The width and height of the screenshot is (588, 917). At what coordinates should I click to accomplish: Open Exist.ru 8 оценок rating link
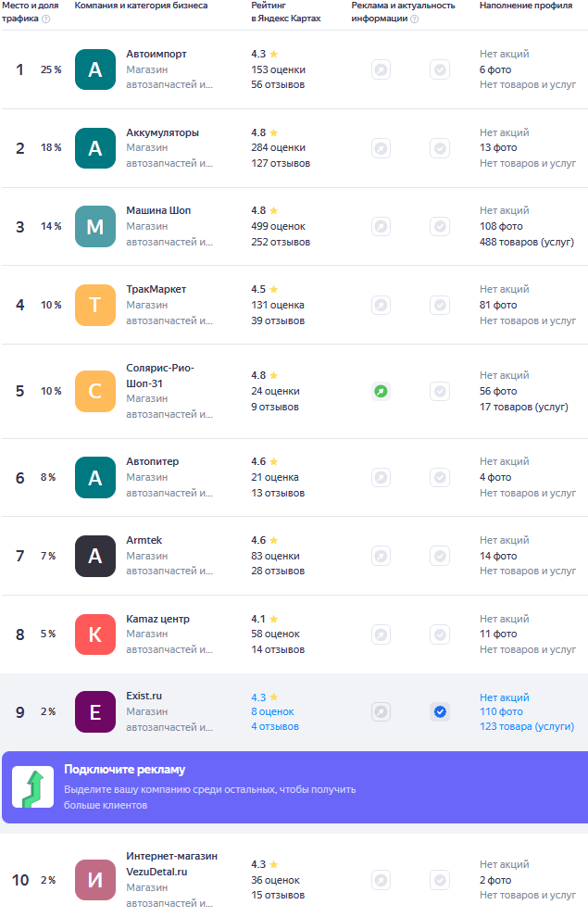[272, 711]
